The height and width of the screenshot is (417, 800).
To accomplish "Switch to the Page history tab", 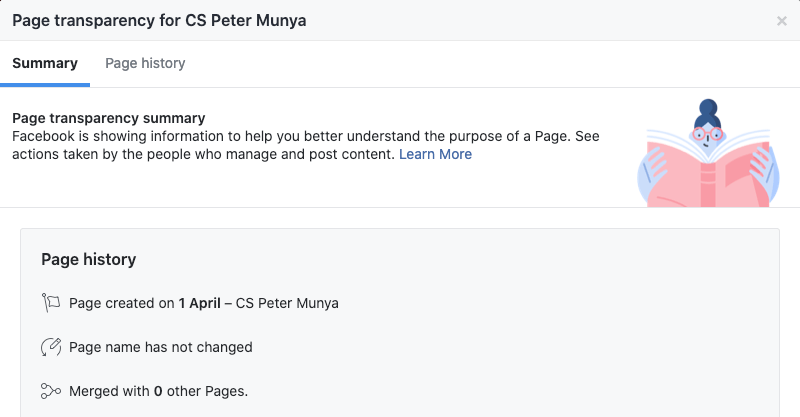I will pyautogui.click(x=145, y=63).
